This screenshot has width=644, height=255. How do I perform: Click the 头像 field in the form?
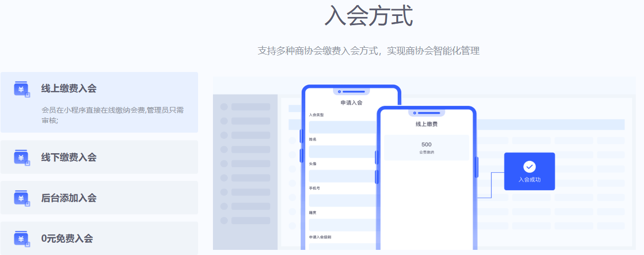click(341, 176)
